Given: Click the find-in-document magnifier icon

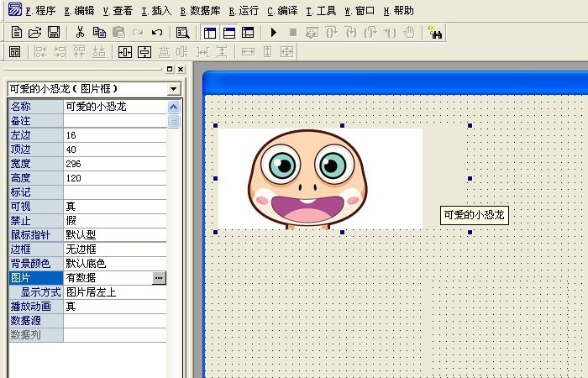Looking at the screenshot, I should tap(182, 33).
